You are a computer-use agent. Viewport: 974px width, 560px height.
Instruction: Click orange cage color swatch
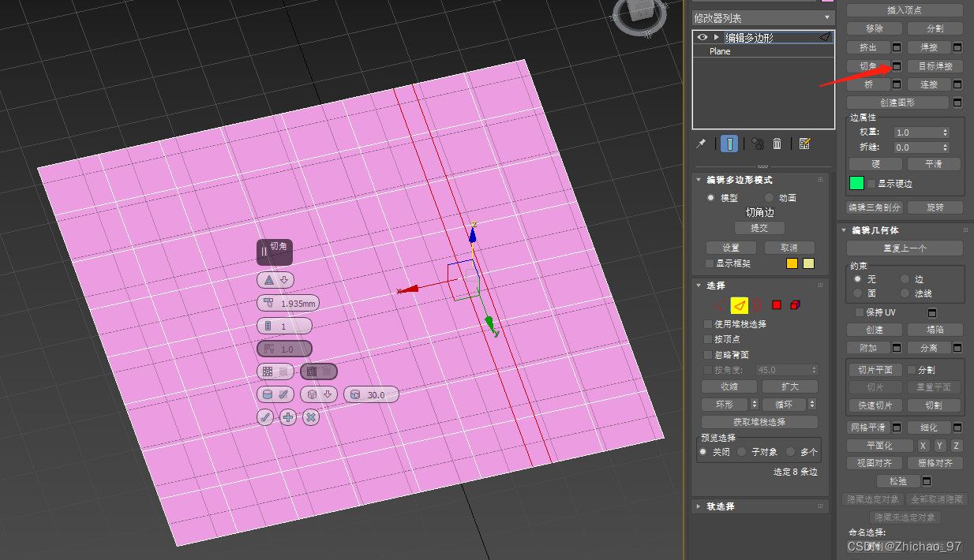click(792, 263)
